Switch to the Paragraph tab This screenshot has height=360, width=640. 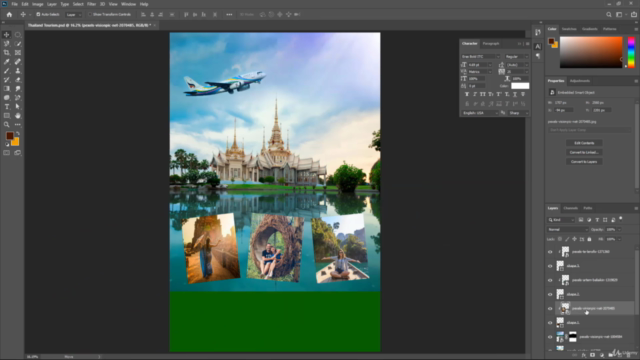click(491, 43)
